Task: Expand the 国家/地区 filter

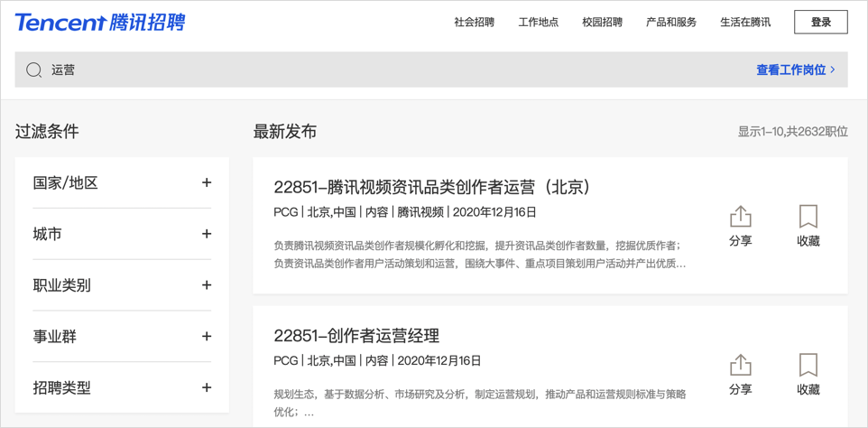Action: click(122, 182)
